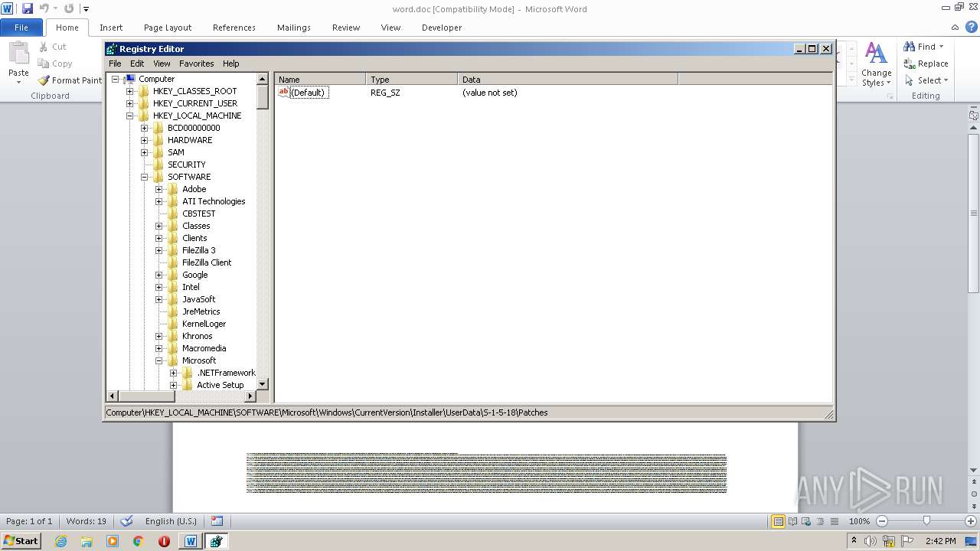Viewport: 980px width, 551px height.
Task: Expand HKEY_CLASSES_ROOT key
Action: coord(129,91)
